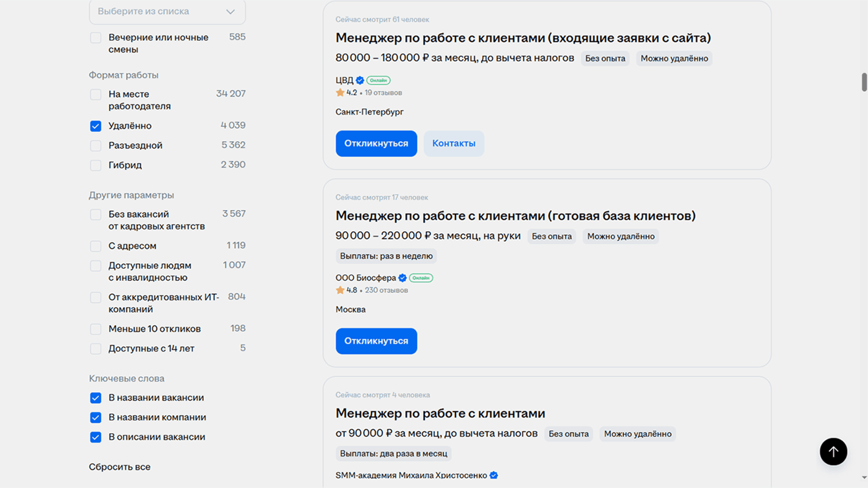Enable the Гибрид work format checkbox
Viewport: 868px width, 488px height.
tap(96, 165)
